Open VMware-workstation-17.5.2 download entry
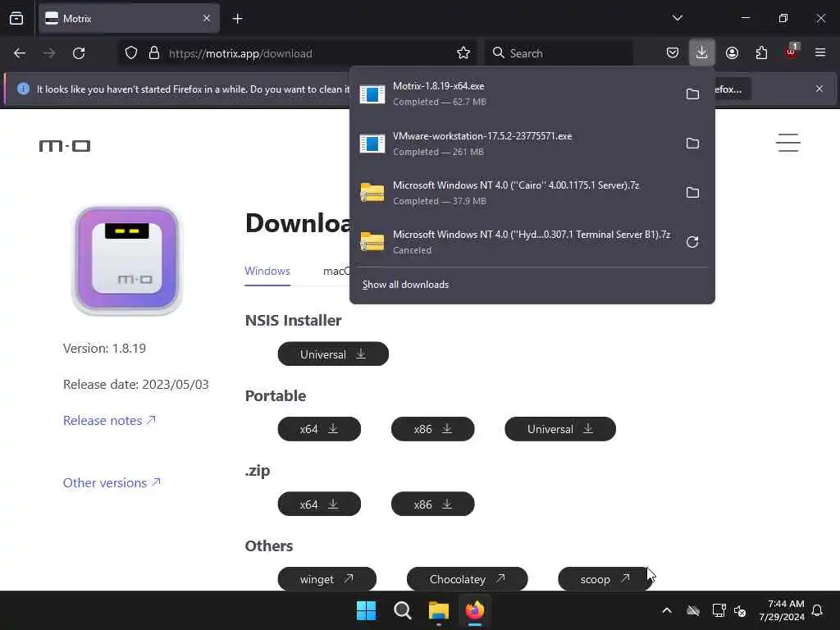The width and height of the screenshot is (840, 630). point(514,144)
